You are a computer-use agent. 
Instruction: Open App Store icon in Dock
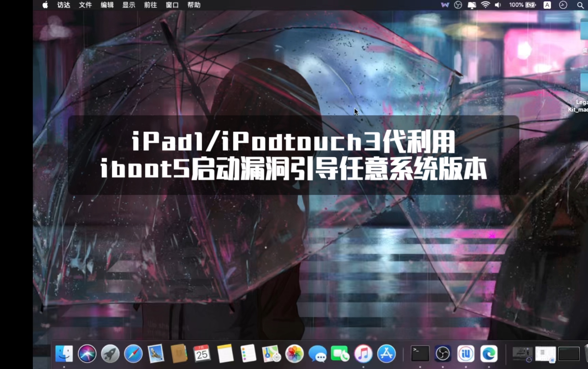pos(387,354)
